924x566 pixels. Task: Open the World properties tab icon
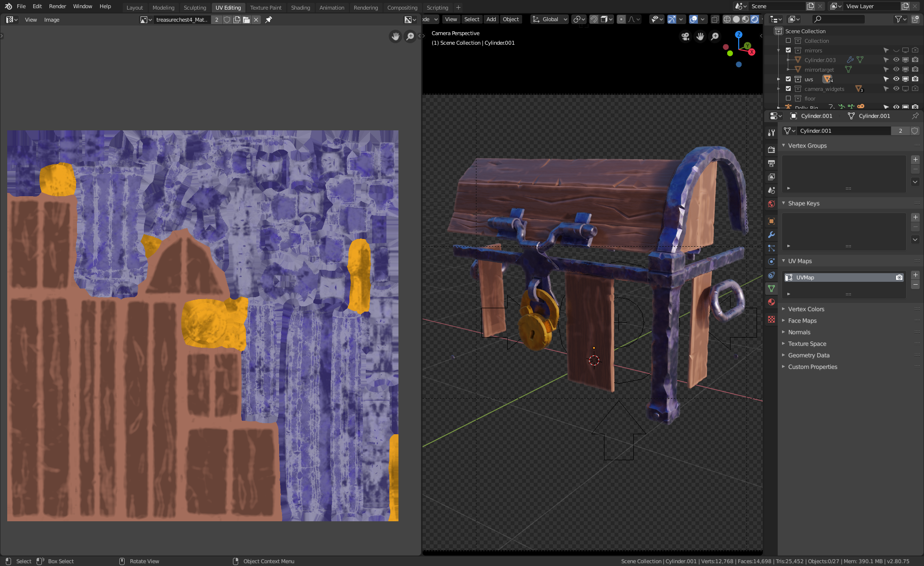[x=771, y=204]
